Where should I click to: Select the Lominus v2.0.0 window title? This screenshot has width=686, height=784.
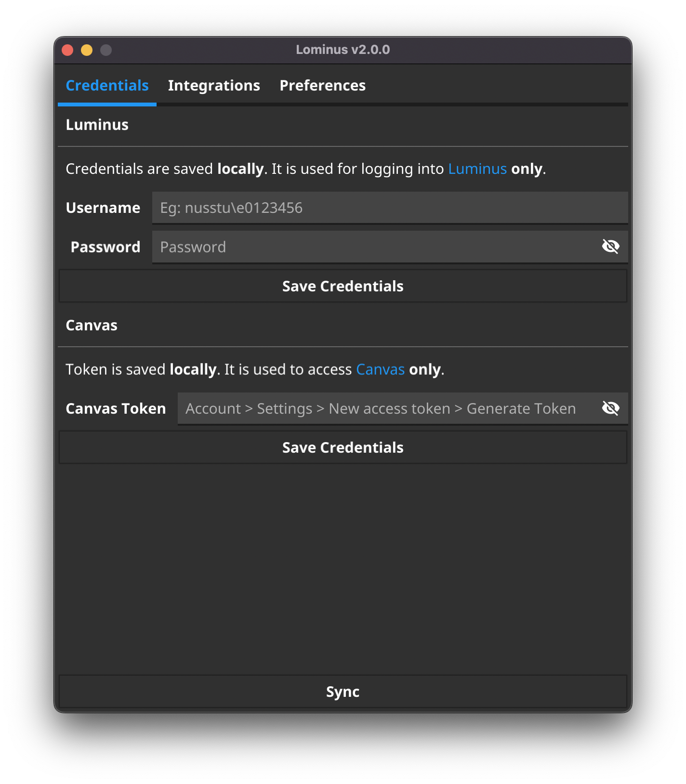click(343, 50)
